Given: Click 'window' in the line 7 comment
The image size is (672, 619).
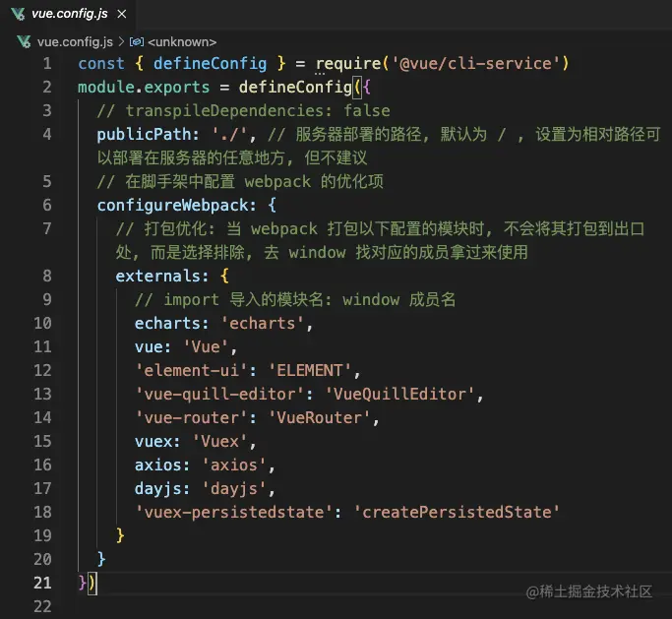Looking at the screenshot, I should 317,252.
